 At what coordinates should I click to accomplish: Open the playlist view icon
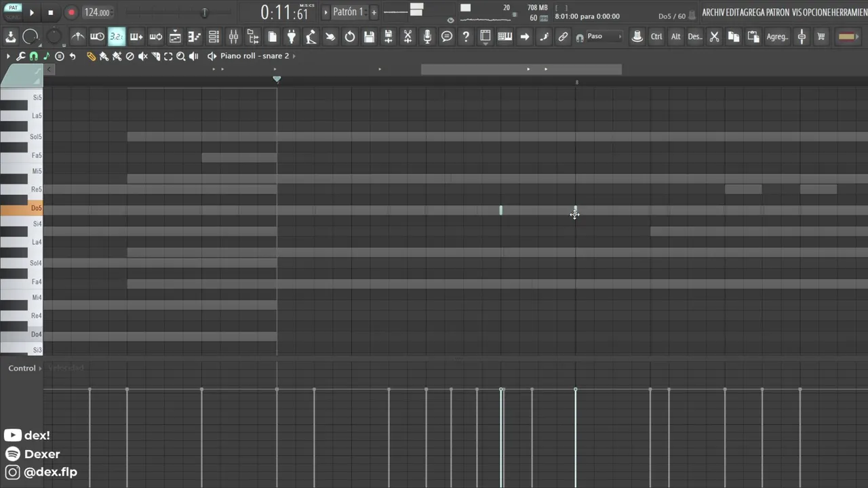pyautogui.click(x=175, y=37)
